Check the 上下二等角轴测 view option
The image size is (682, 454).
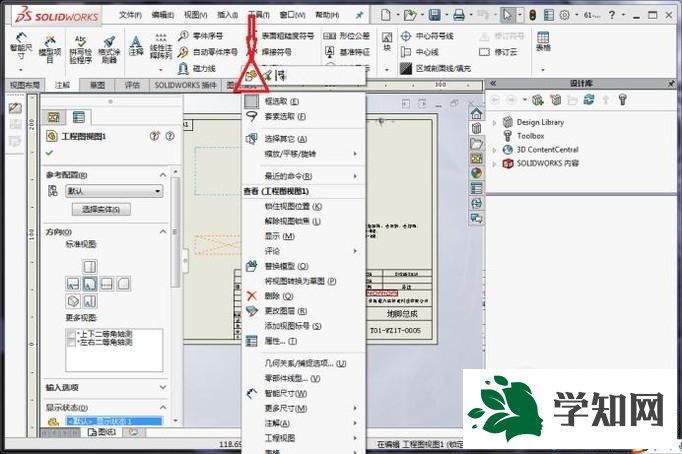tap(71, 334)
